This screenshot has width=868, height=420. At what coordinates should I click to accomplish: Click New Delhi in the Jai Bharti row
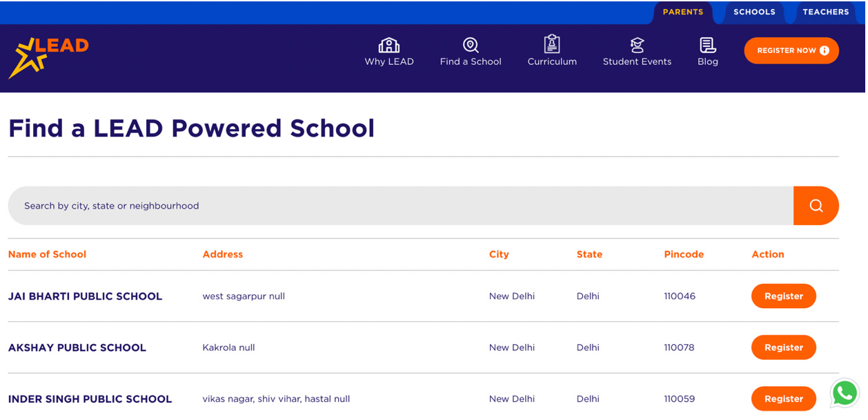click(x=512, y=296)
